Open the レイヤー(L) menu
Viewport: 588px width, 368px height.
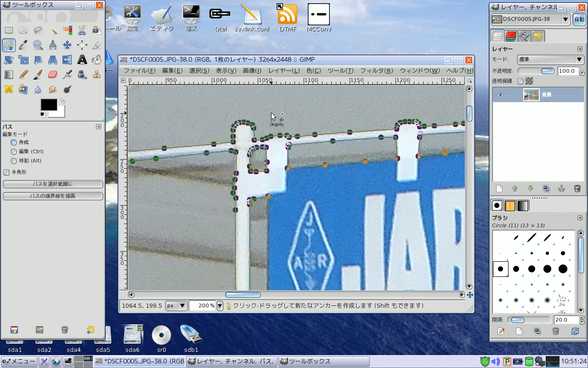click(x=284, y=70)
